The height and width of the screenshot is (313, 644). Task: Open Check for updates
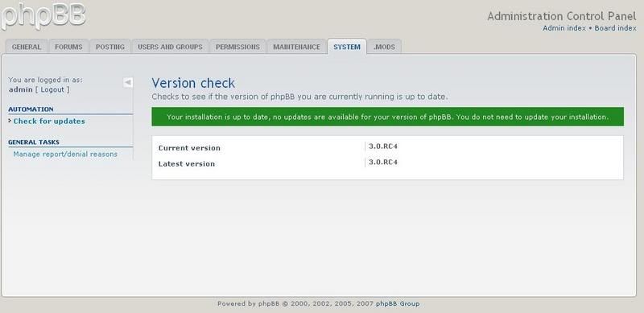tap(49, 121)
